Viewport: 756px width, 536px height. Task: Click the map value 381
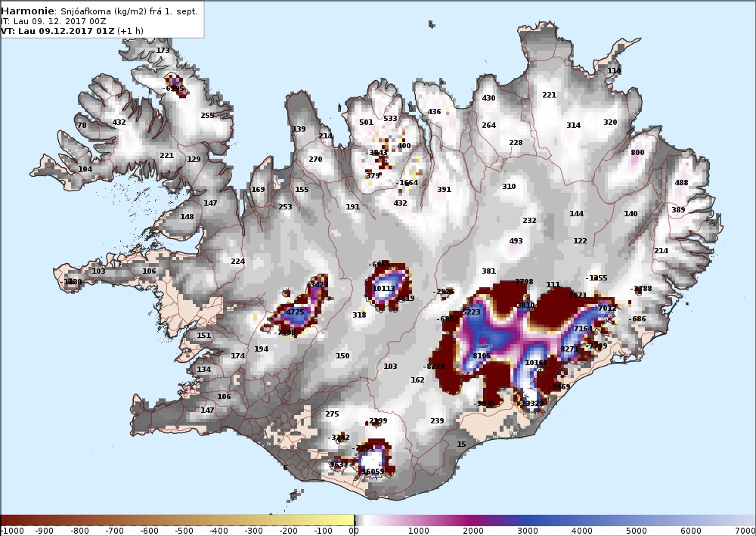coord(489,271)
